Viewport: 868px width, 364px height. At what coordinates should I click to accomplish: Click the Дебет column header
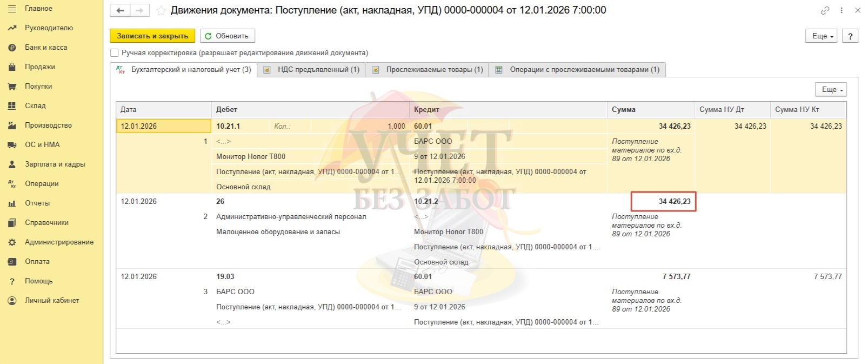[310, 110]
